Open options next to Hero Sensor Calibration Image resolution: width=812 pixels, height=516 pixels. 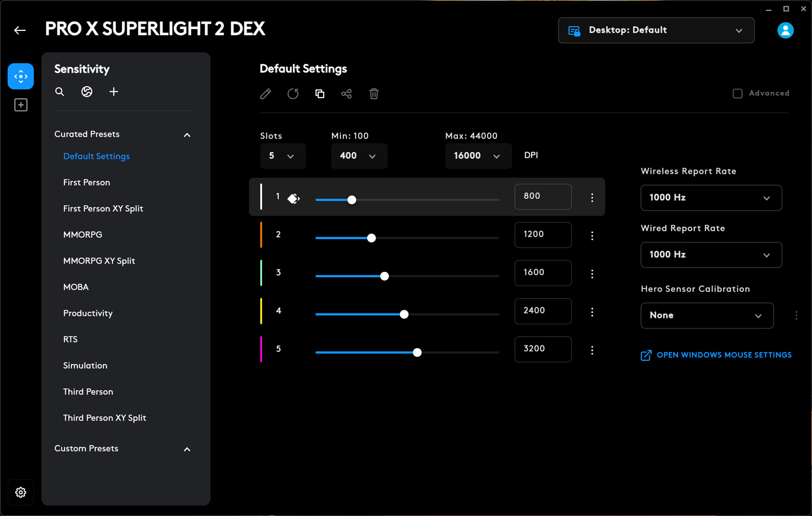point(796,315)
